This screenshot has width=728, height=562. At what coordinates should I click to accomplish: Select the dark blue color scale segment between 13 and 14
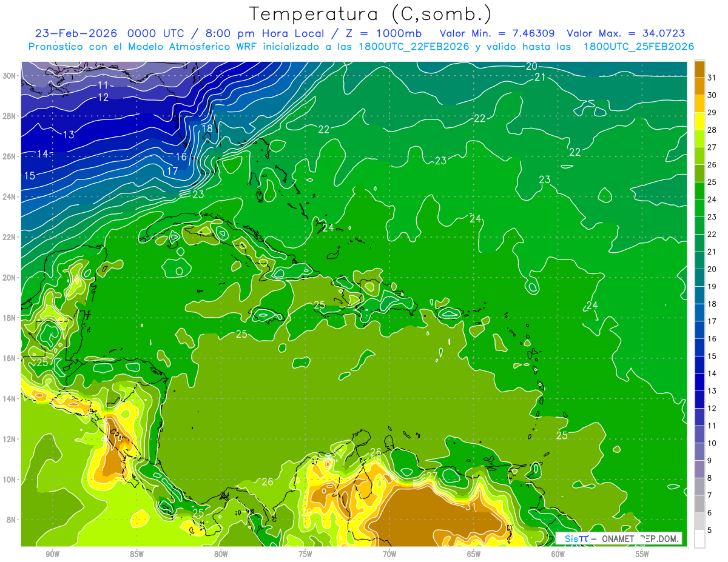699,382
